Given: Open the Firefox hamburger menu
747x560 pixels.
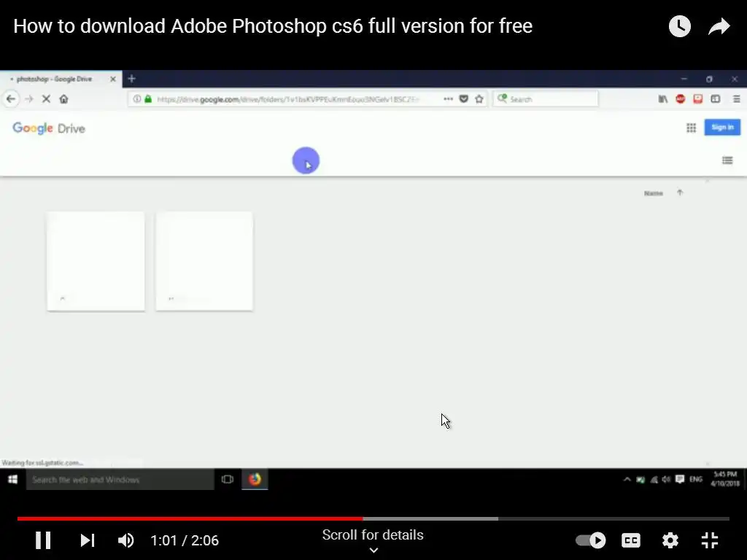Looking at the screenshot, I should pos(737,99).
